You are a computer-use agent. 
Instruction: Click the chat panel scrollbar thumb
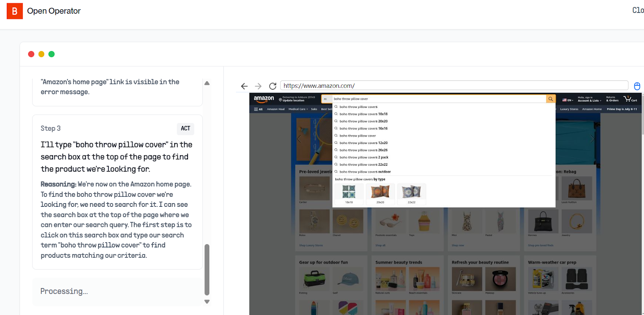click(x=207, y=270)
